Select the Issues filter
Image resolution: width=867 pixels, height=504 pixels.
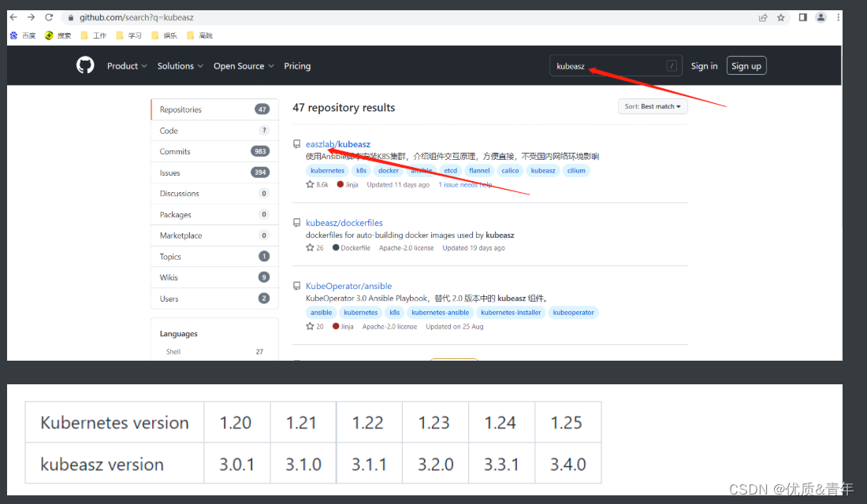pos(214,172)
